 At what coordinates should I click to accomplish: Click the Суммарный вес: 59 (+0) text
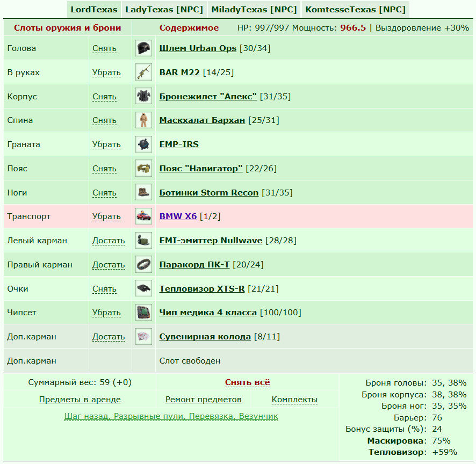[x=80, y=382]
